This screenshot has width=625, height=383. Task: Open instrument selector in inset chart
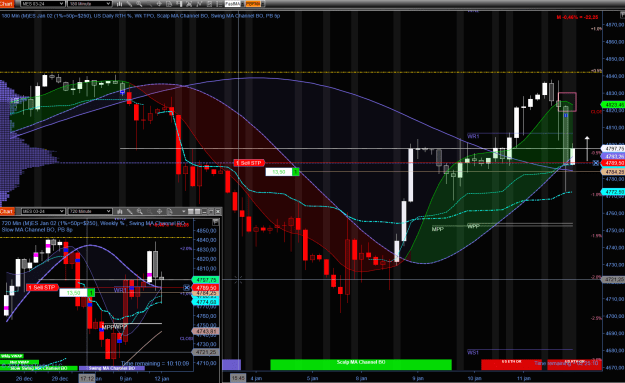(43, 211)
